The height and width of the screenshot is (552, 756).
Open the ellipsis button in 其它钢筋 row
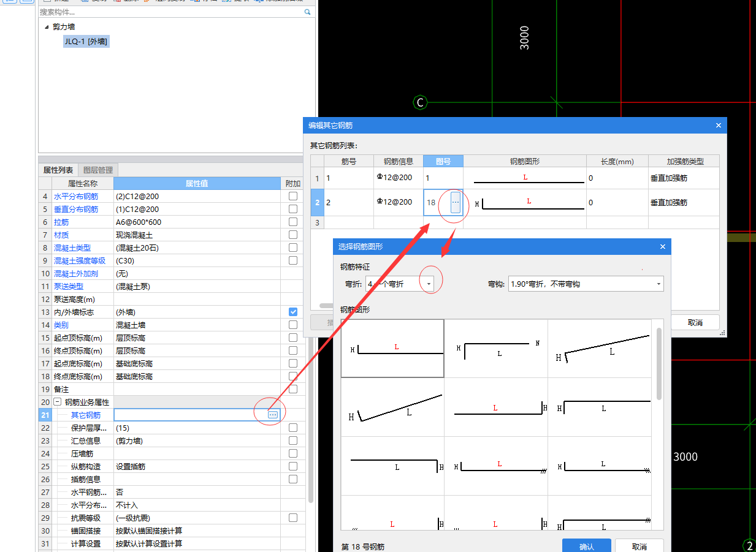pyautogui.click(x=273, y=415)
